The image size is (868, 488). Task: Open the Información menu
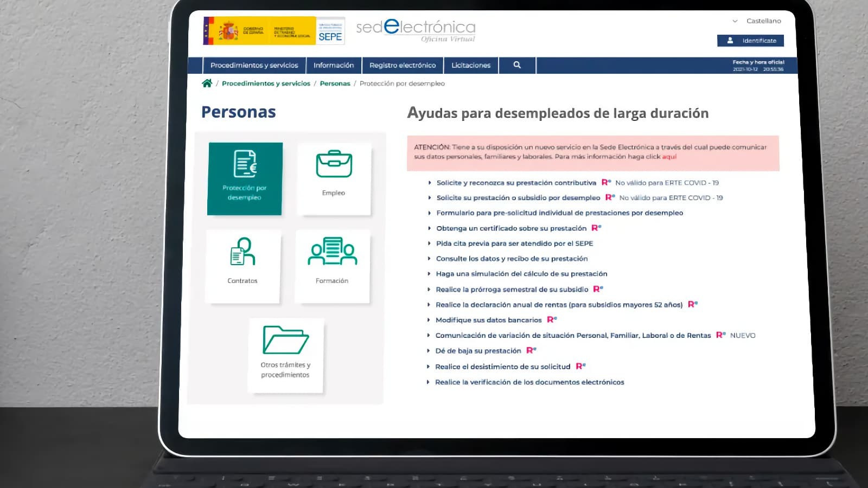point(334,65)
